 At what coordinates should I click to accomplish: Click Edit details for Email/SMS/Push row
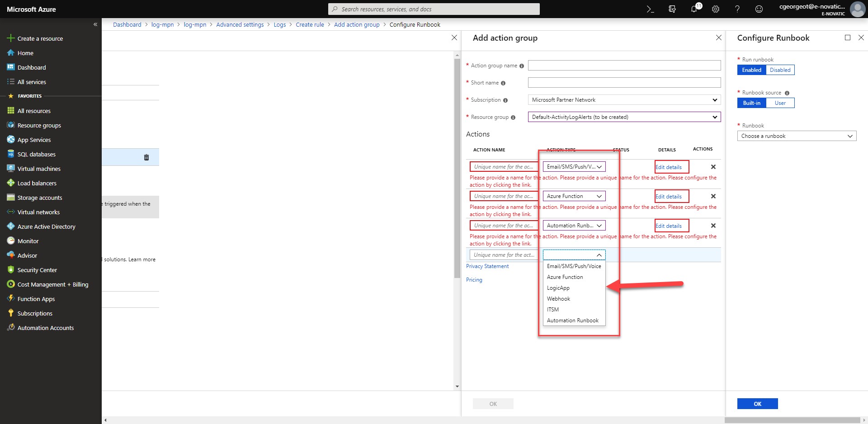tap(669, 167)
